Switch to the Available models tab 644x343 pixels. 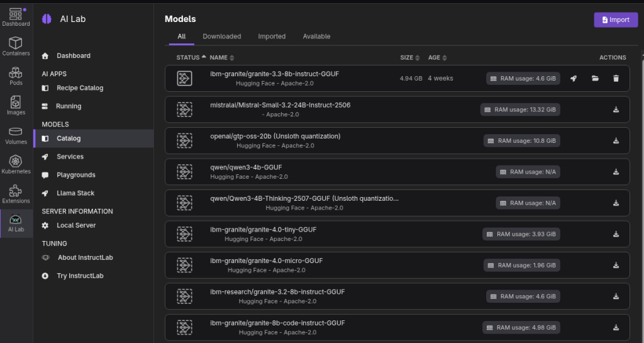[316, 37]
